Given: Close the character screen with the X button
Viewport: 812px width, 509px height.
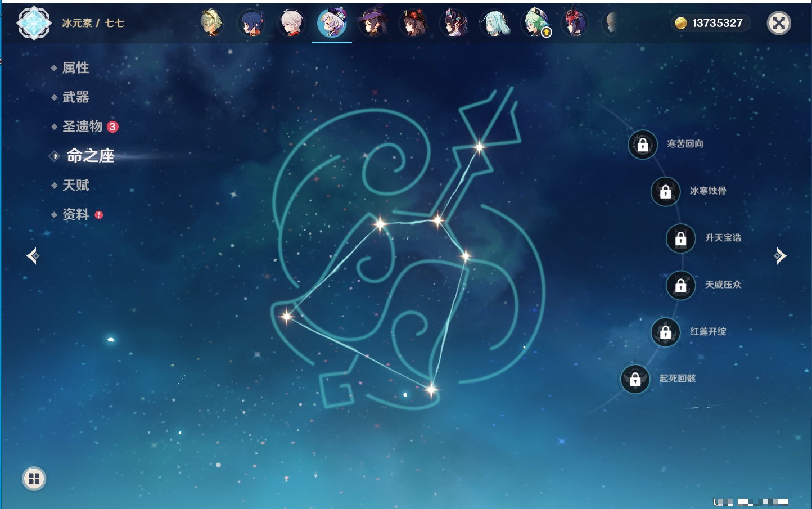Looking at the screenshot, I should click(x=779, y=23).
